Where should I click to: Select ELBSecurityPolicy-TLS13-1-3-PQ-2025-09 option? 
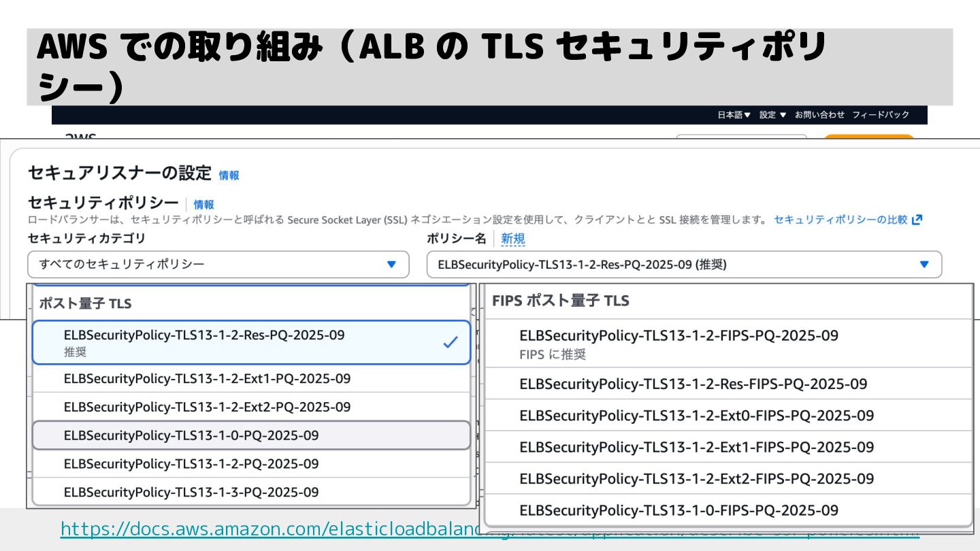(x=251, y=492)
